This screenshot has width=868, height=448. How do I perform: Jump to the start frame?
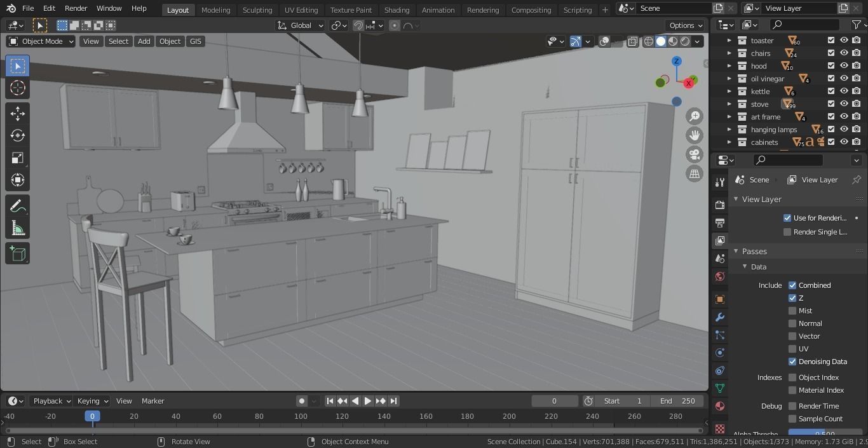coord(329,401)
